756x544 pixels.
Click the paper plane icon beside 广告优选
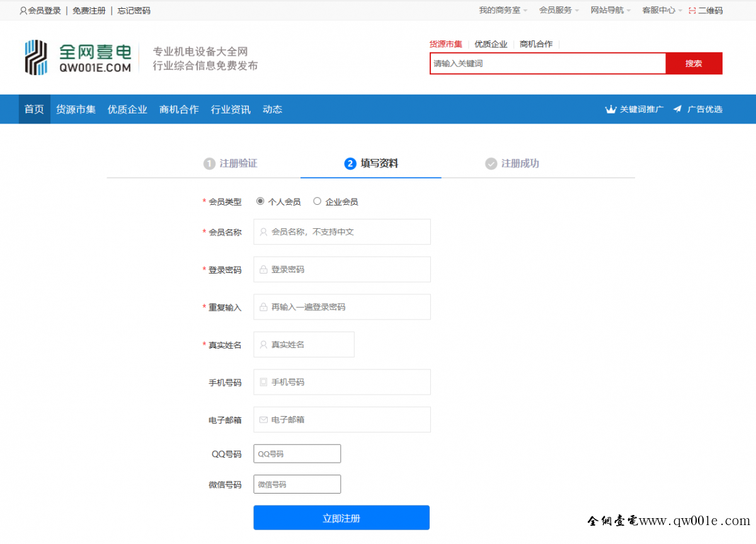677,109
